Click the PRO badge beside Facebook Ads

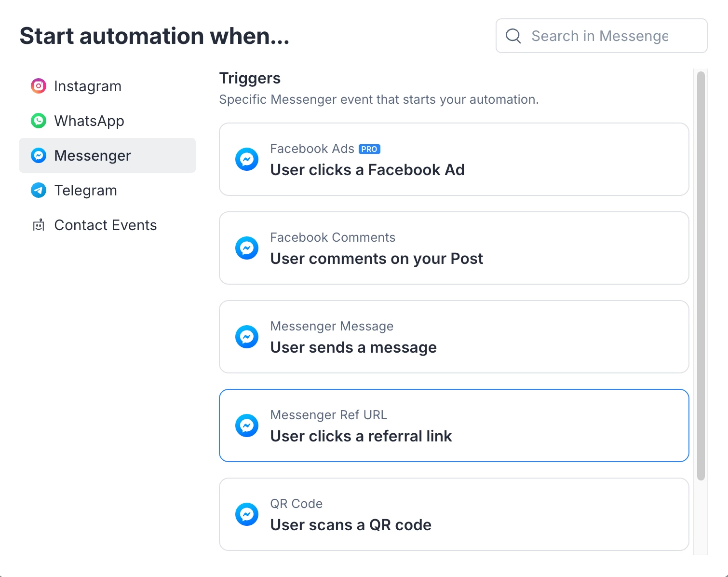pyautogui.click(x=369, y=149)
